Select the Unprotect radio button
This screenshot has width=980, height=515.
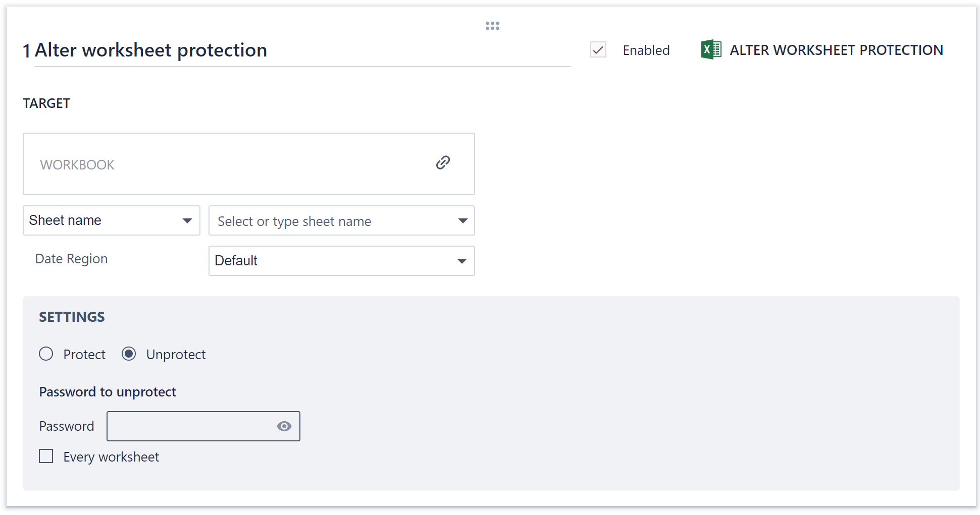[x=129, y=354]
